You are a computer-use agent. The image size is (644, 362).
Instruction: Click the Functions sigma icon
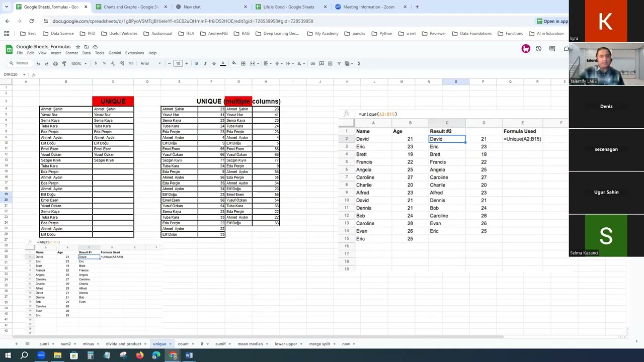tap(359, 63)
